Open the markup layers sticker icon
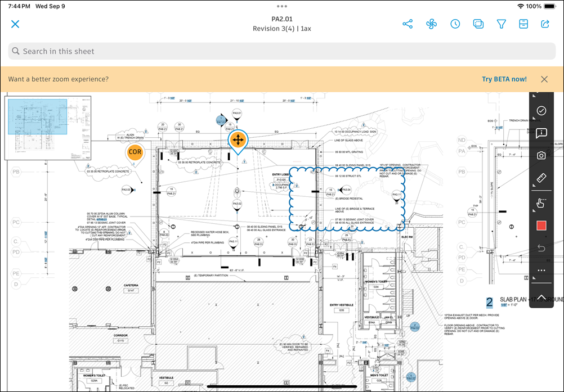 pos(478,24)
